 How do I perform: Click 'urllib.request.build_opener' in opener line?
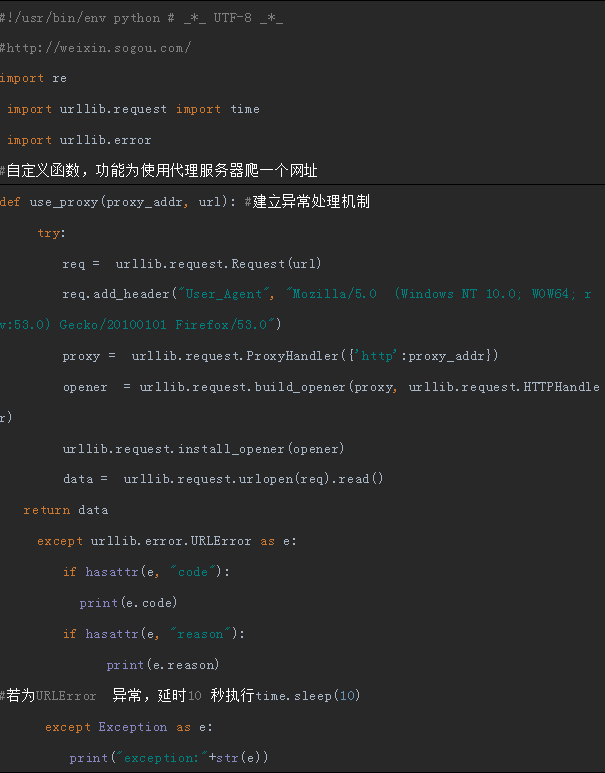(242, 387)
